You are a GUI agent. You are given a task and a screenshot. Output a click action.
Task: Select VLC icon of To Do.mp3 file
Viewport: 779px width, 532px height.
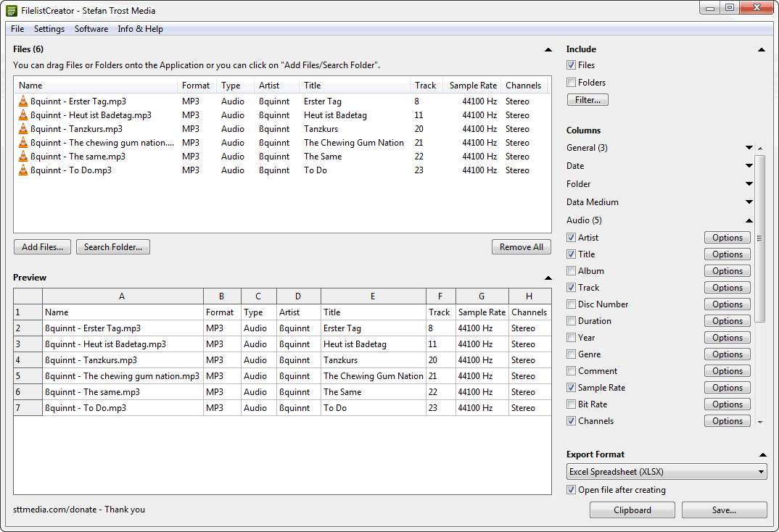pos(23,170)
